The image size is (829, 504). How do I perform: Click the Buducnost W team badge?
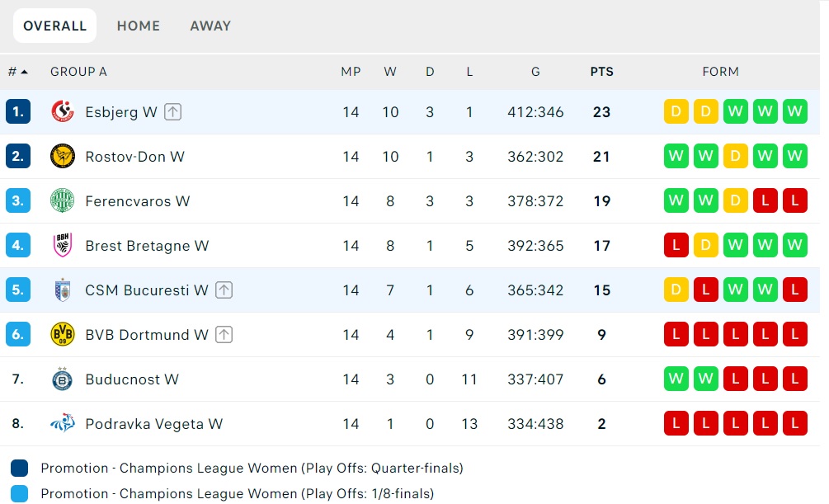tap(63, 379)
